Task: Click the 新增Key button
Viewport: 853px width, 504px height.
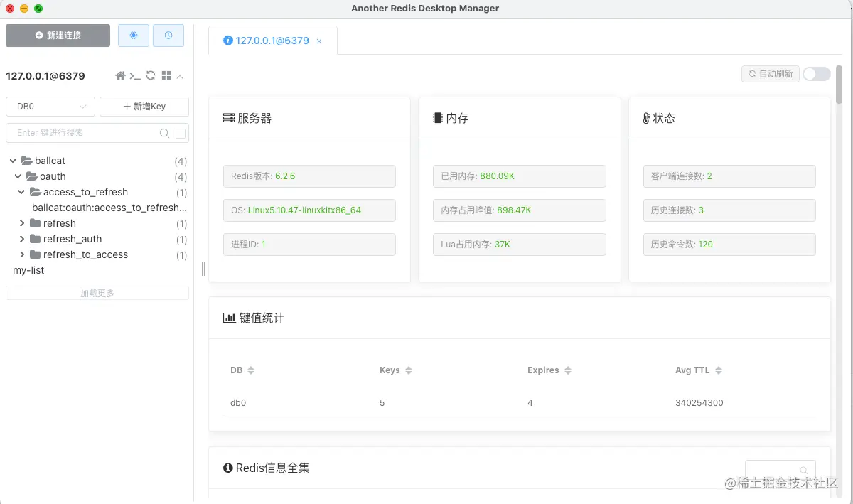Action: 144,107
